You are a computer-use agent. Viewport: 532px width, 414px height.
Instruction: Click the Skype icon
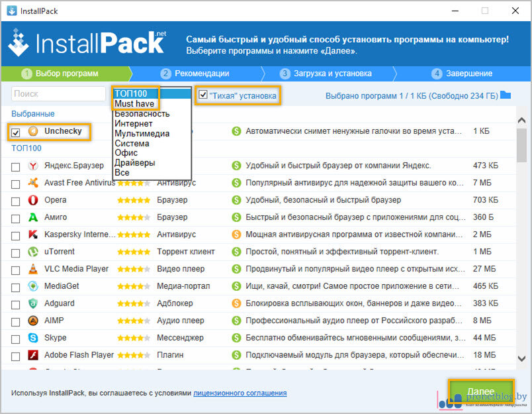coord(33,338)
